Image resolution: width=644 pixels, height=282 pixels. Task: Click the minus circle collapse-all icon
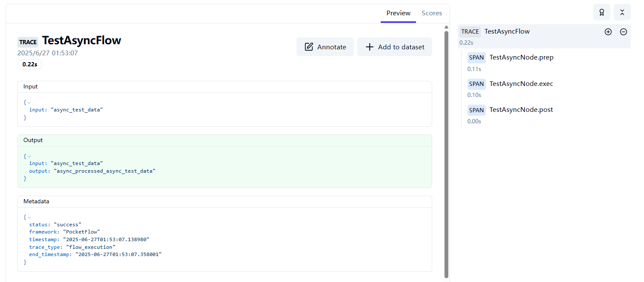point(623,32)
